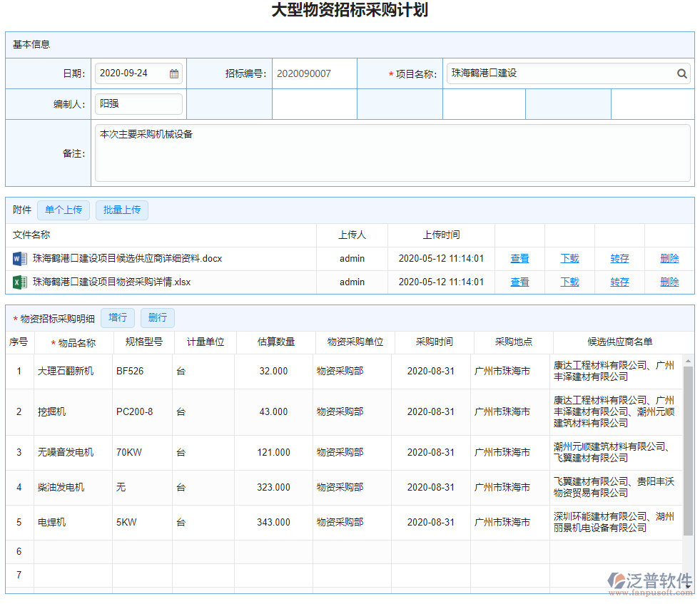Click inside the 编制人 input box
This screenshot has width=700, height=604.
click(138, 103)
